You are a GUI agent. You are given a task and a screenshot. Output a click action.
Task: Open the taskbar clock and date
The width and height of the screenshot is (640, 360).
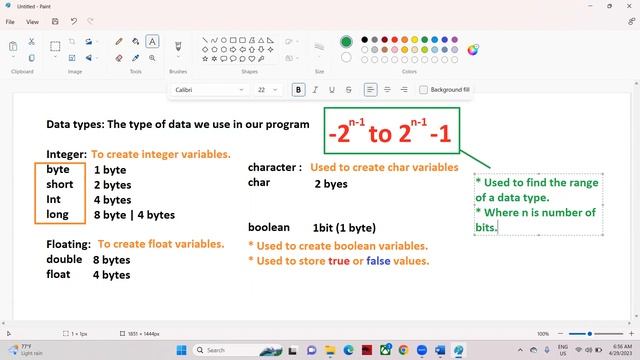click(x=620, y=350)
